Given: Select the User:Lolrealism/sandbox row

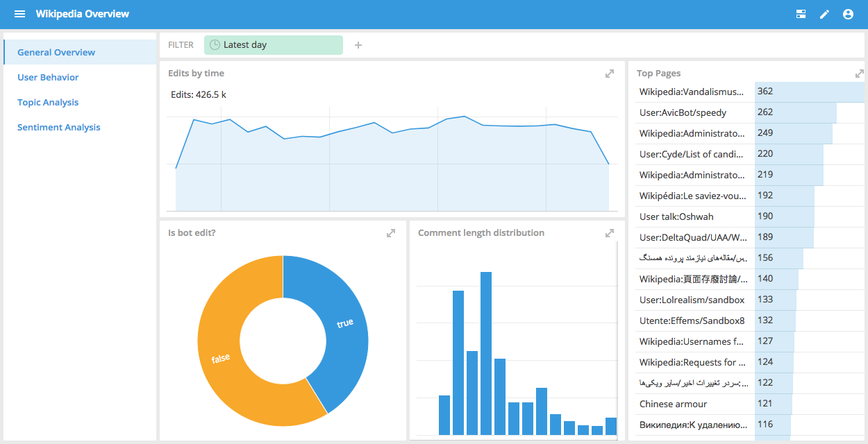Looking at the screenshot, I should pyautogui.click(x=751, y=300).
